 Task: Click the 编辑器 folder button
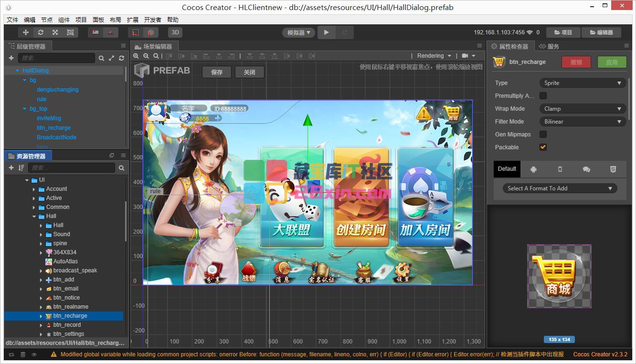click(601, 32)
